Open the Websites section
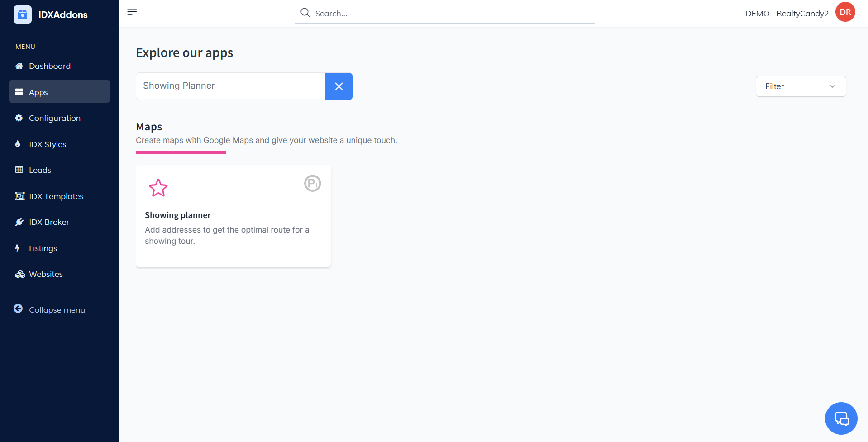 coord(46,274)
